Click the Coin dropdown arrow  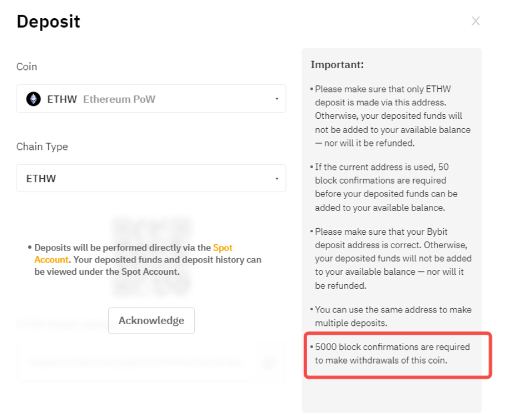(277, 99)
